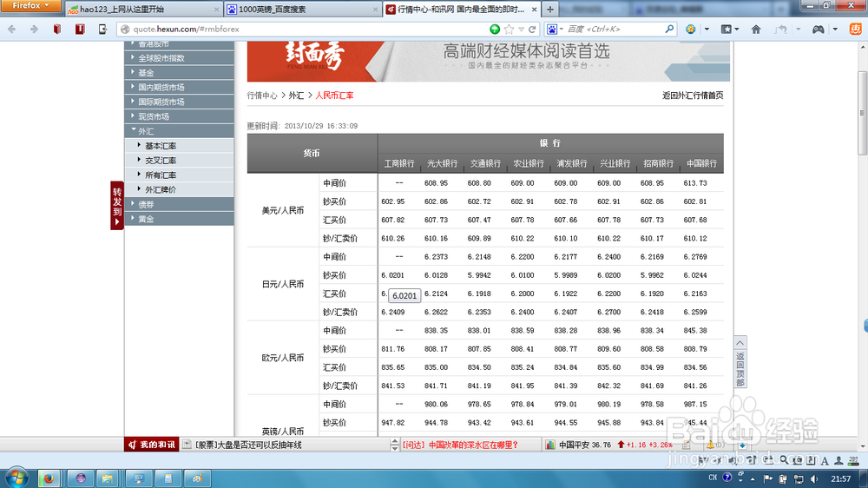Click the volume speaker tray icon
This screenshot has width=868, height=488.
[x=814, y=478]
